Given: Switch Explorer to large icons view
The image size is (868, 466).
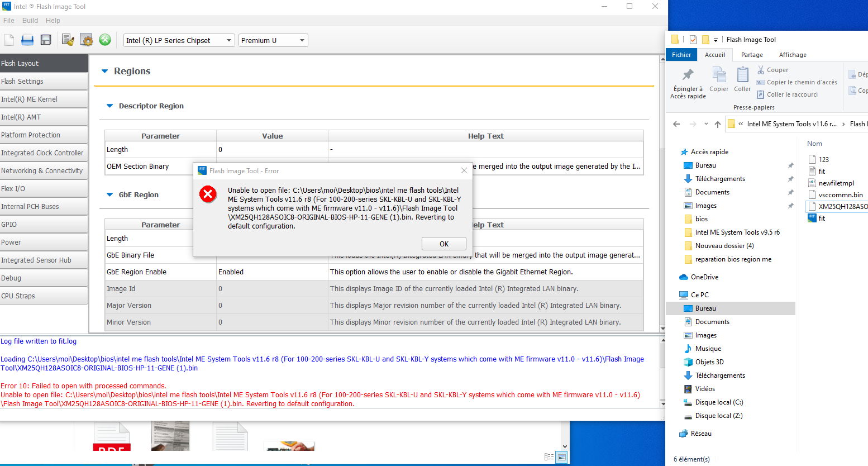Looking at the screenshot, I should (x=561, y=457).
